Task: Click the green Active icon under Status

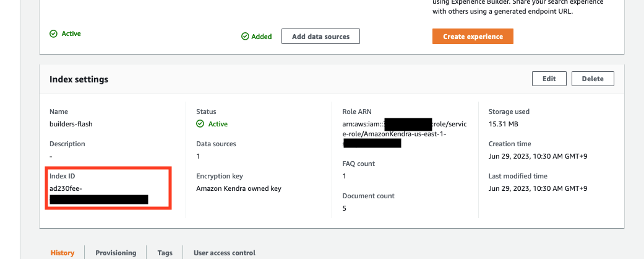Action: pos(200,124)
